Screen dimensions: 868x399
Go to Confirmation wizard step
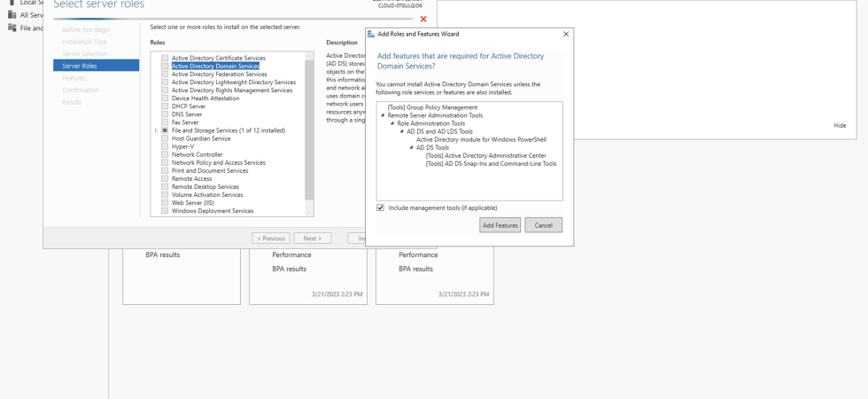81,90
